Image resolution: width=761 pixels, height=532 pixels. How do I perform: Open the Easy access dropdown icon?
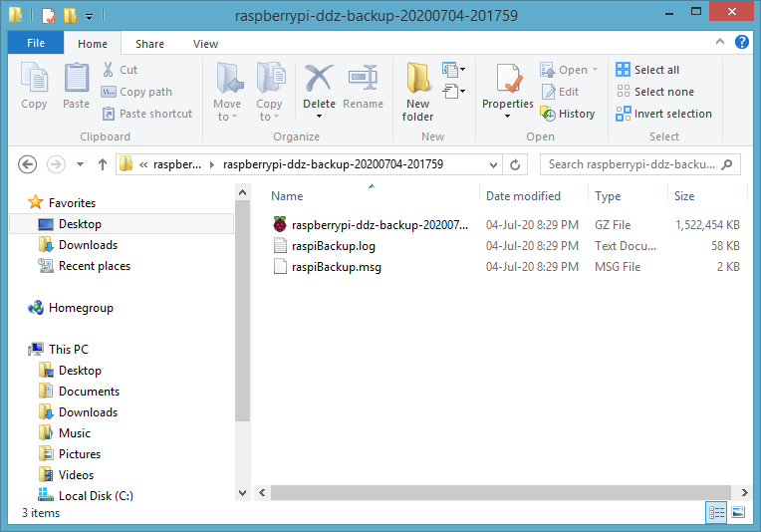[x=454, y=91]
